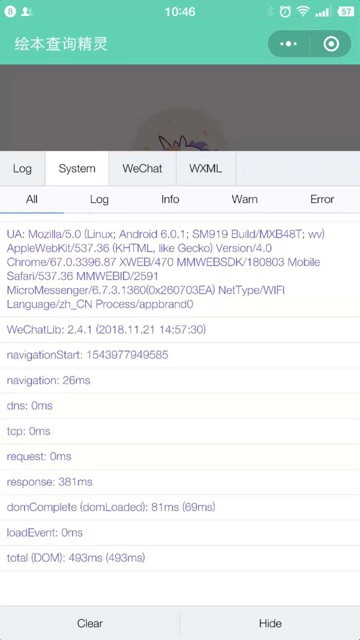Open the WXML tab
The width and height of the screenshot is (360, 640).
point(206,169)
